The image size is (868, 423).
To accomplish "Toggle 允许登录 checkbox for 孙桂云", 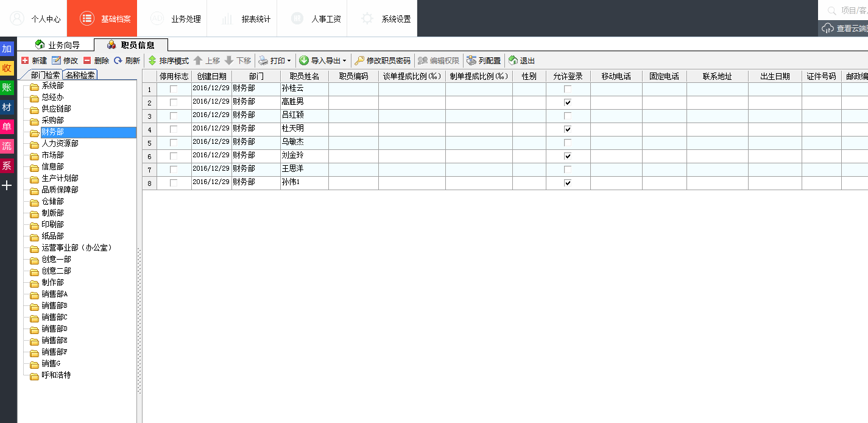I will pos(567,88).
